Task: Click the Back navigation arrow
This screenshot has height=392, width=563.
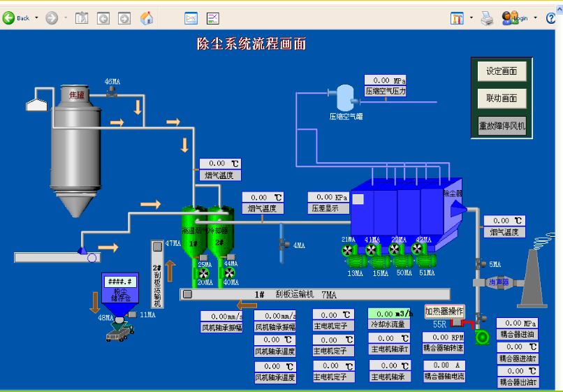Action: [x=9, y=18]
